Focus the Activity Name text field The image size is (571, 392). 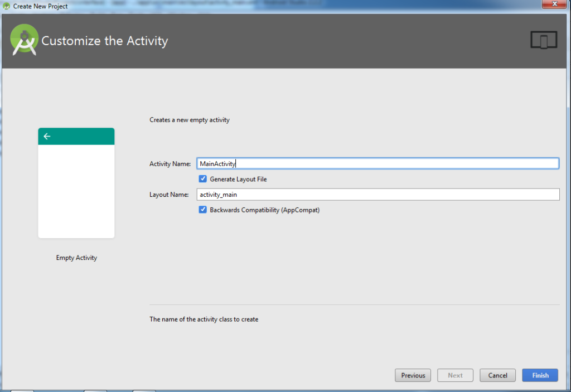point(378,163)
